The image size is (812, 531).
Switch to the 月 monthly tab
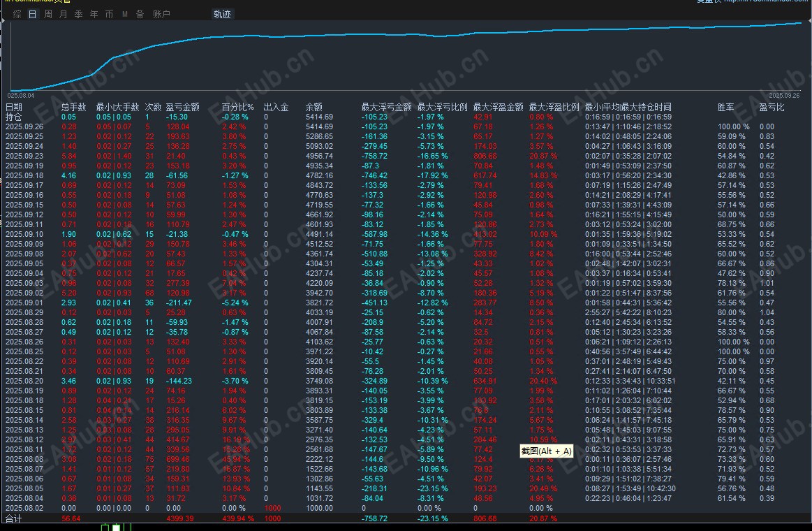pyautogui.click(x=63, y=14)
